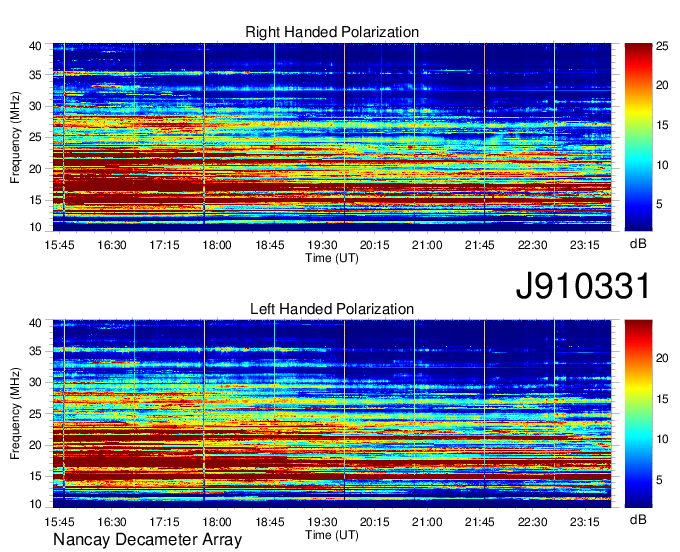
Task: Click the 19:30 time tick on the right-handed plot
Action: pyautogui.click(x=322, y=245)
